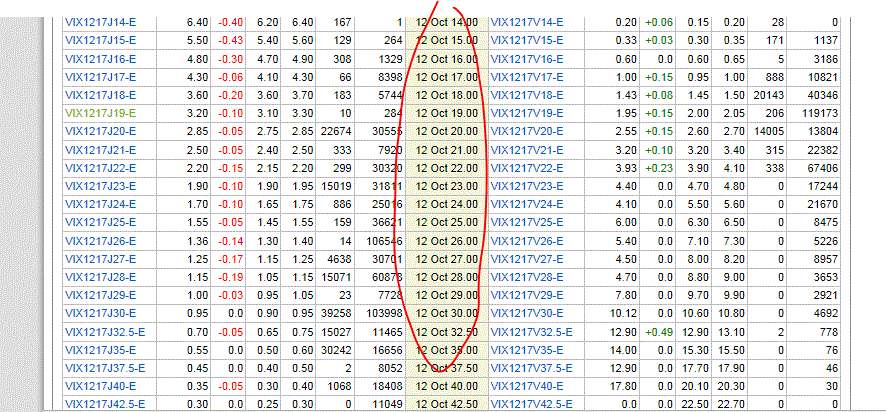
Task: Open the VIX1217V17-E put option link
Action: [x=527, y=77]
